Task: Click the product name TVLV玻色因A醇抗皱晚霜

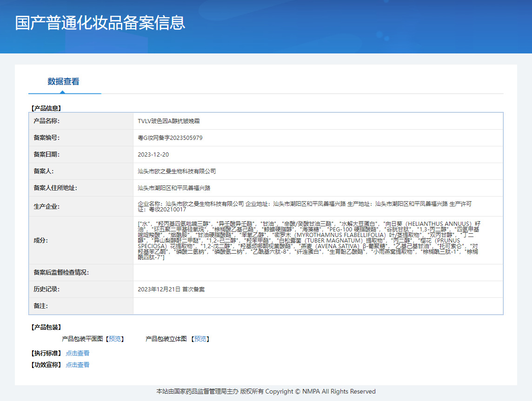Action: [169, 121]
